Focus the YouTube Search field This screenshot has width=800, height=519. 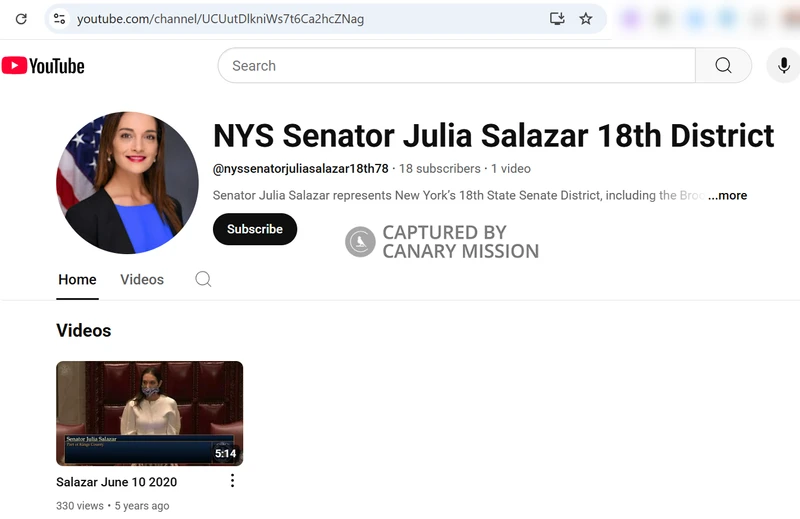(457, 65)
